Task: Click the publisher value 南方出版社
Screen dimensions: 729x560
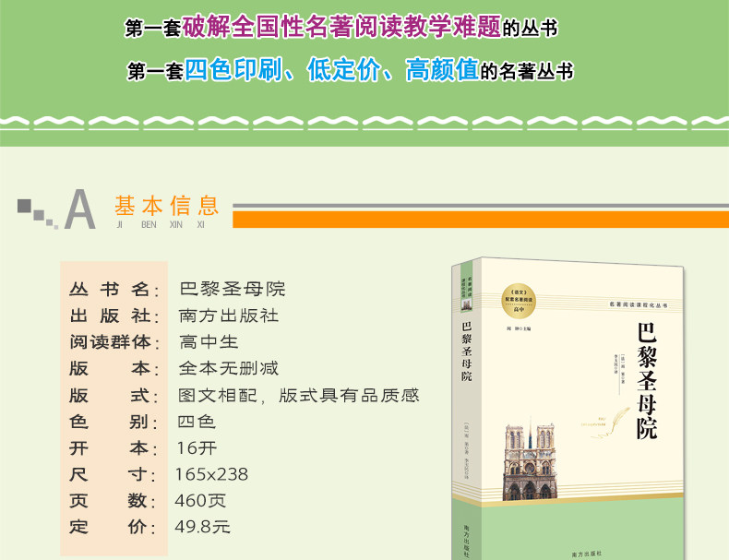Action: coord(229,316)
